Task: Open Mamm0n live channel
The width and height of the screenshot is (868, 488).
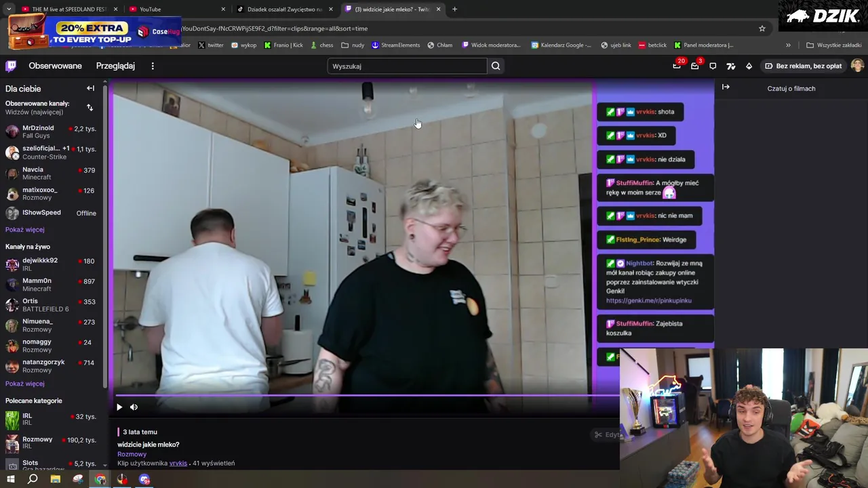Action: coord(52,285)
